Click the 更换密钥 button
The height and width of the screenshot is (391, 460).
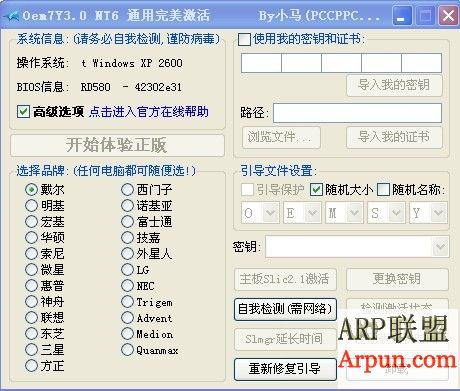pos(397,279)
